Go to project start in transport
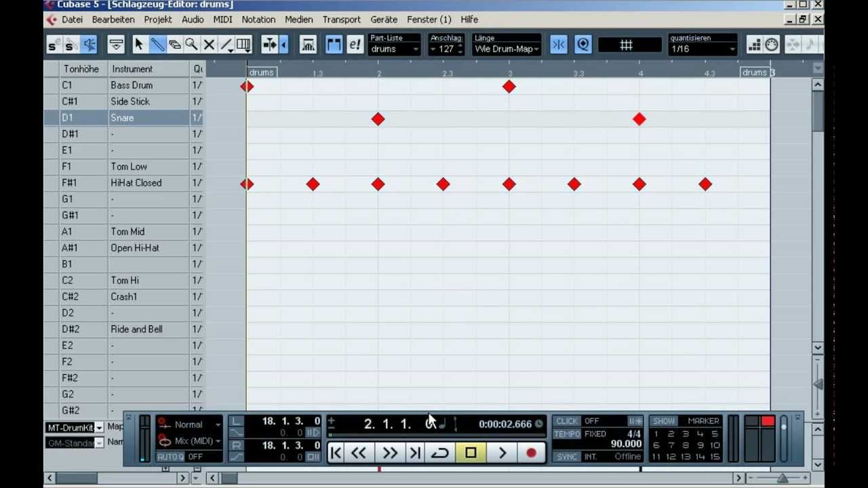Viewport: 868px width, 488px height. click(x=336, y=453)
